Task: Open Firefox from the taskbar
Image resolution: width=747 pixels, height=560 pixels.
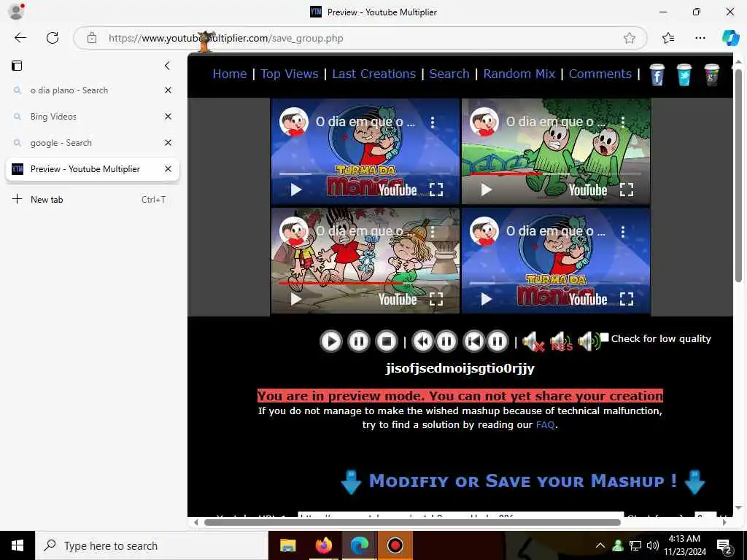Action: [323, 545]
